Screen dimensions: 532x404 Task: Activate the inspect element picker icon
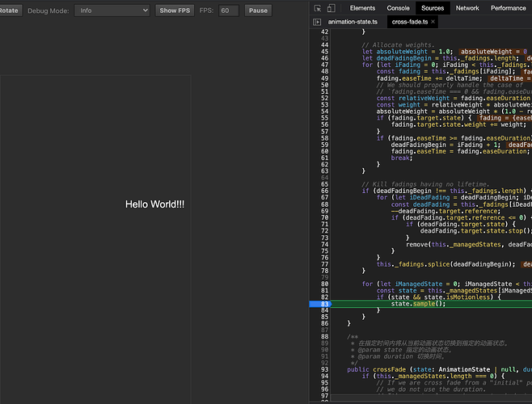point(319,8)
